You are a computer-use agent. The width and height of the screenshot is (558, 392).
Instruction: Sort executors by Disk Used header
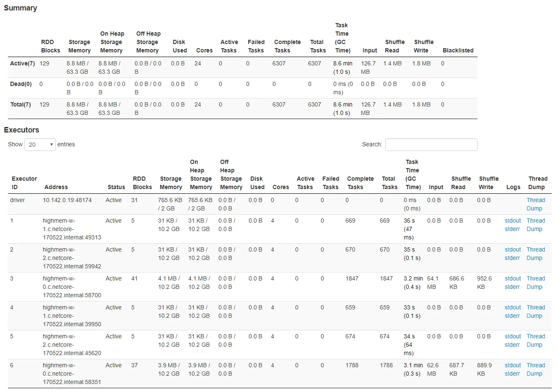[x=257, y=183]
